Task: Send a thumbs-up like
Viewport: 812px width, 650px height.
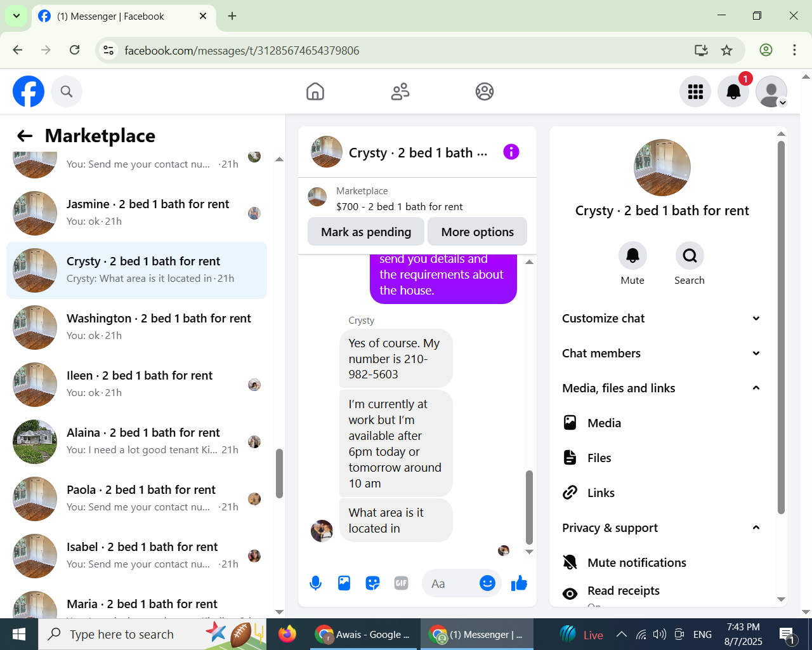Action: click(x=519, y=583)
